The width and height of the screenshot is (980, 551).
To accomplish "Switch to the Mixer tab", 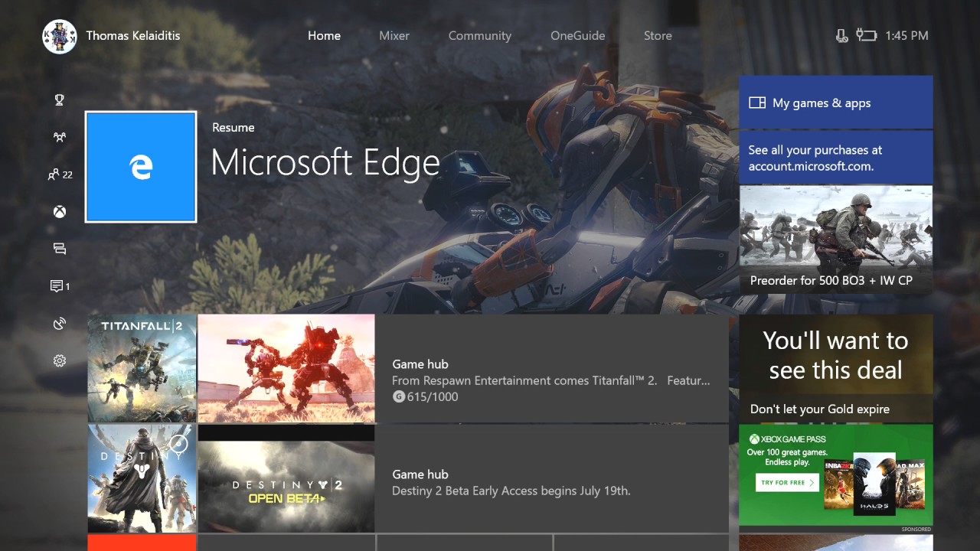I will (394, 35).
